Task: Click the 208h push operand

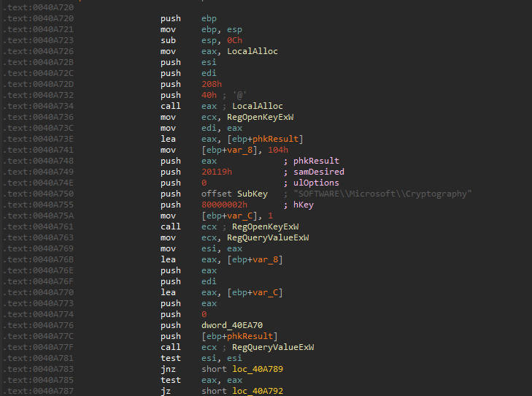Action: point(212,84)
